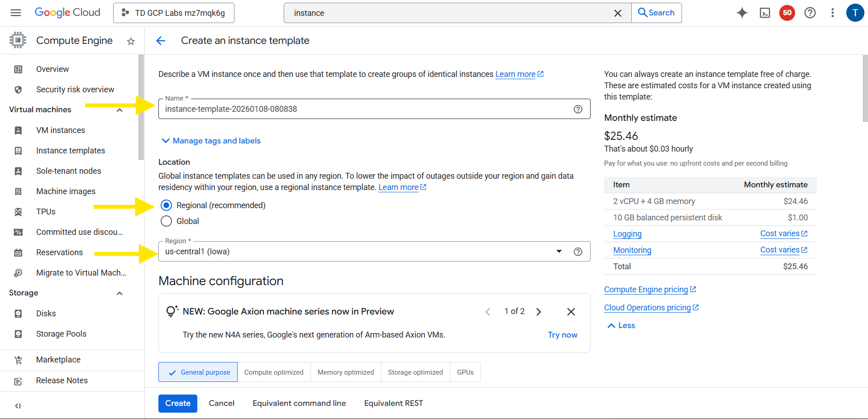
Task: Expand Manage tags and labels
Action: (211, 141)
